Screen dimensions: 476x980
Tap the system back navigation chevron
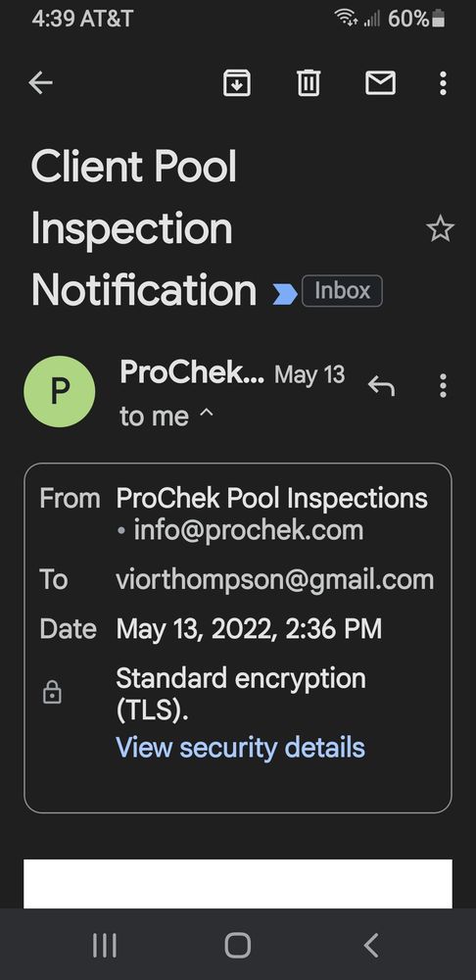(x=371, y=945)
